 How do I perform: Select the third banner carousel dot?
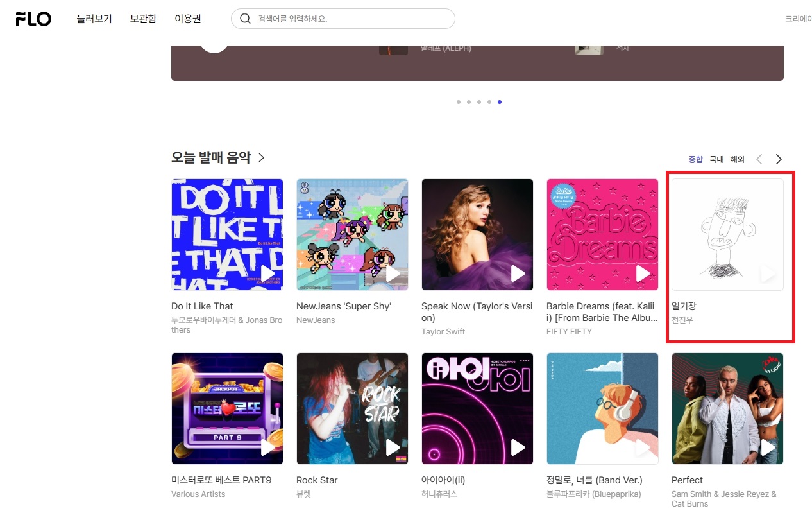pos(479,102)
